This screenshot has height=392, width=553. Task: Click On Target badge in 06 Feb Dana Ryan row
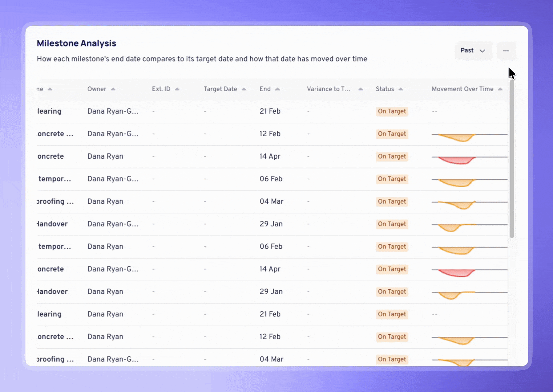[392, 246]
